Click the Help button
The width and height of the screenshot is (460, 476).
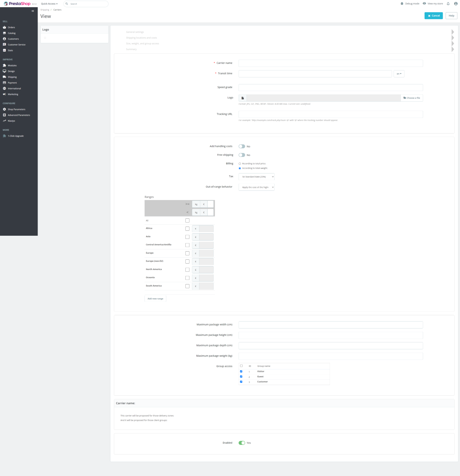[451, 16]
